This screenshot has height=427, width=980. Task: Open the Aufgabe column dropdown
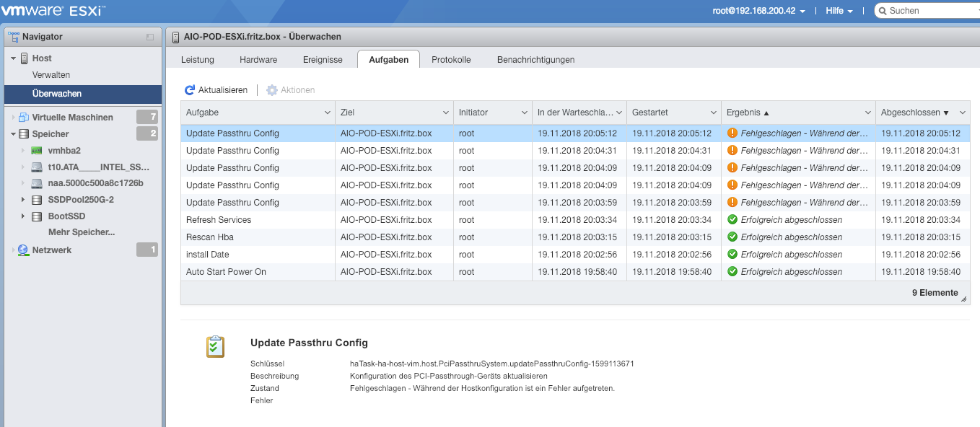point(328,113)
